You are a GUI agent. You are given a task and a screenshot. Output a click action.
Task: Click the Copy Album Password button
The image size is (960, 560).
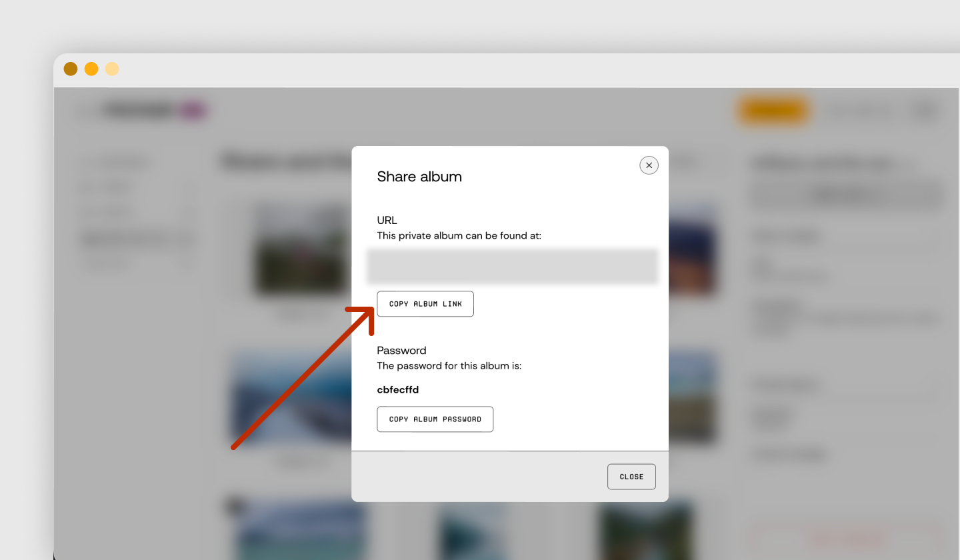tap(435, 419)
